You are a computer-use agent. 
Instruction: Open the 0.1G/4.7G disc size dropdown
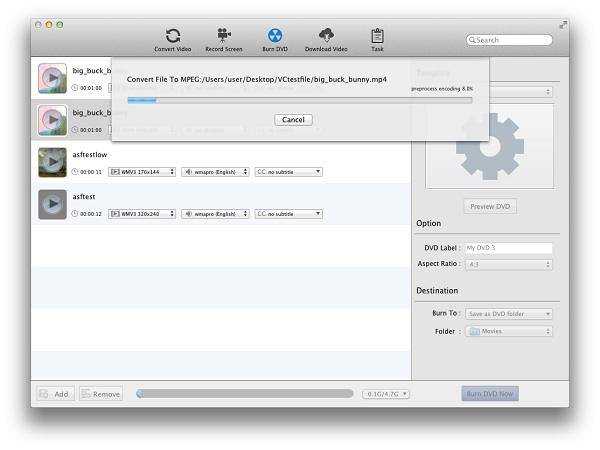point(386,394)
